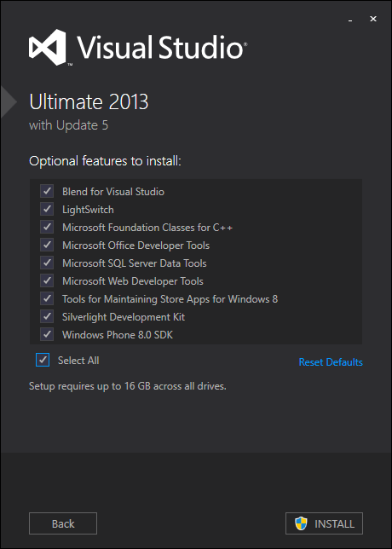This screenshot has width=392, height=549.
Task: Start setup with the INSTALL button
Action: tap(324, 523)
